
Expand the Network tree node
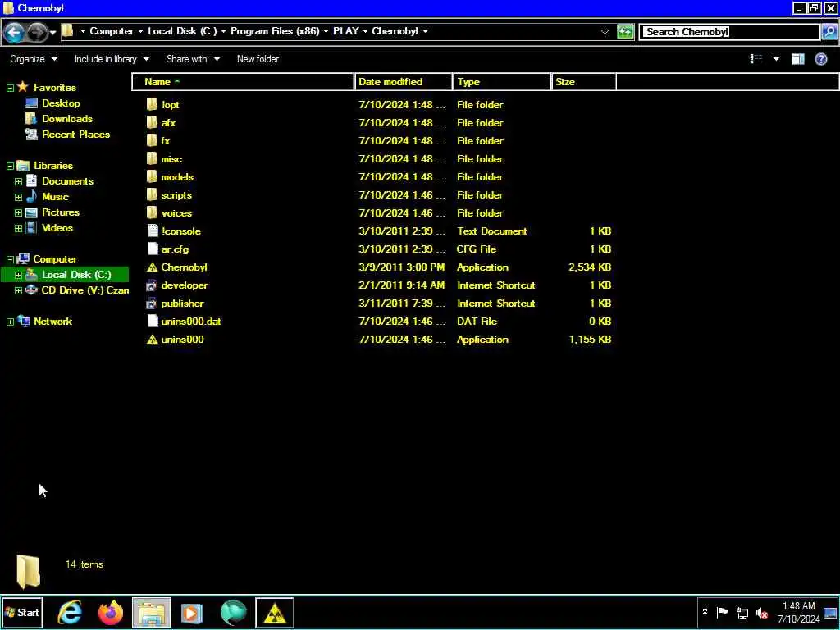click(x=10, y=322)
